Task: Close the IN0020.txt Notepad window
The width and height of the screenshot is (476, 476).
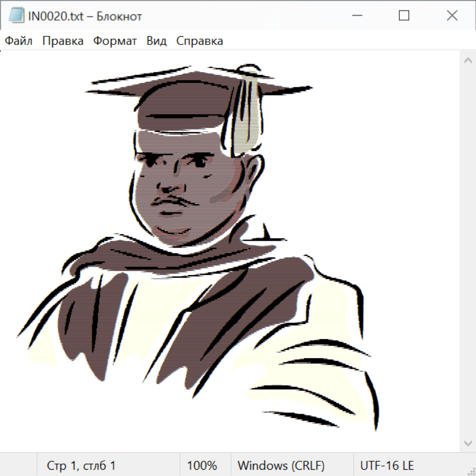Action: [452, 16]
